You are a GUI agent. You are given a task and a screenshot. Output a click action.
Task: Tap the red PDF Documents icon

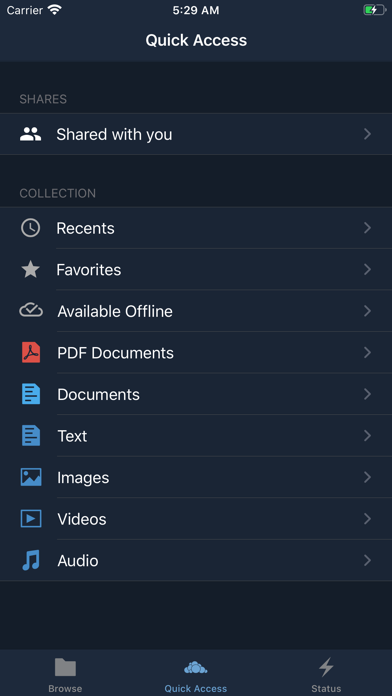[x=31, y=353]
